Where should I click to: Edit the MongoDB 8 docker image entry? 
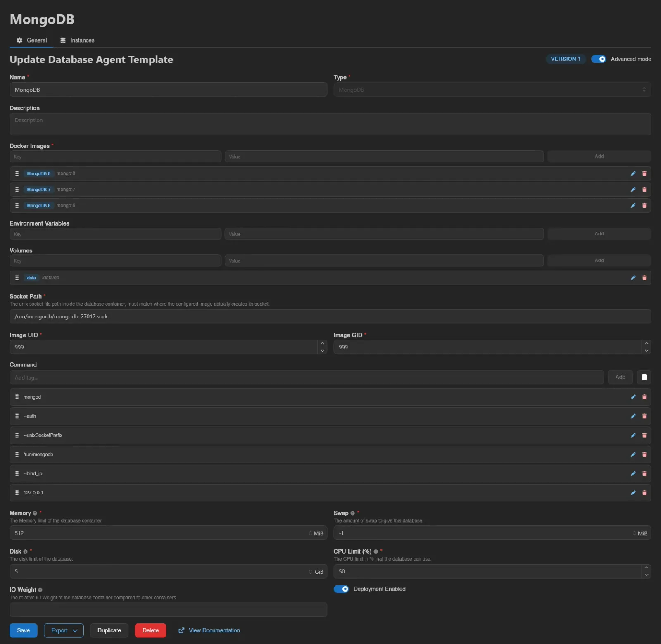[x=633, y=173]
